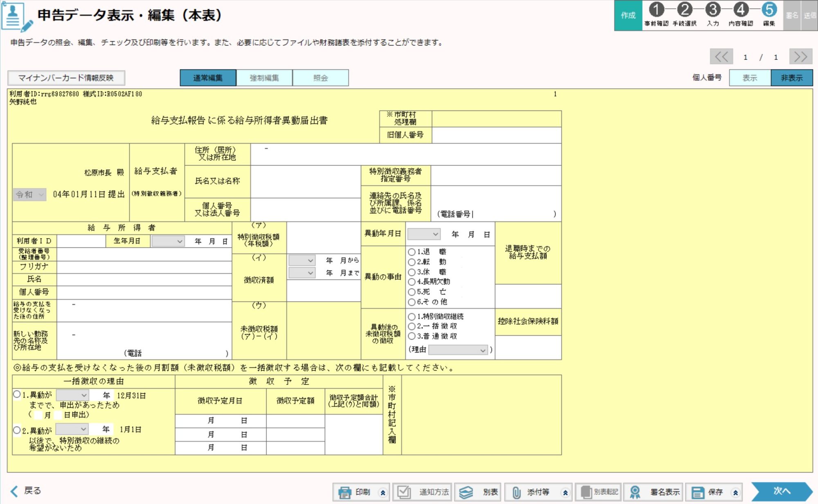Viewport: 818px width, 504px height.
Task: Select 1.退職 radio button
Action: (x=411, y=252)
